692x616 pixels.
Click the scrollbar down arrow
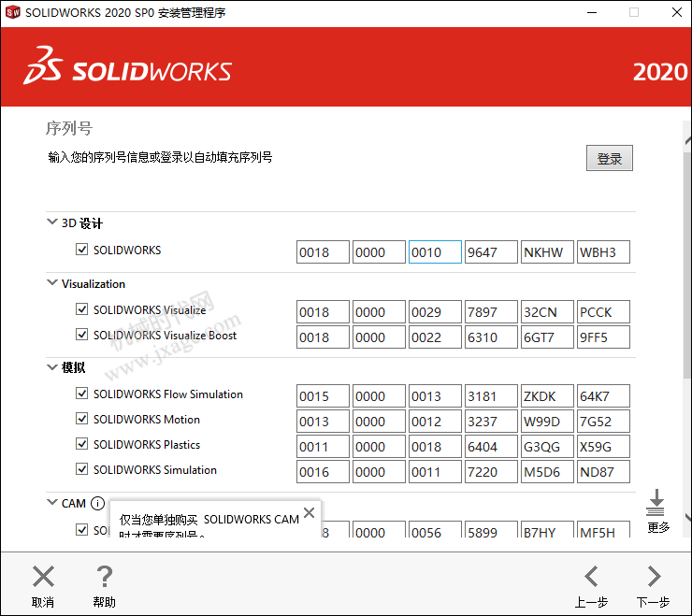[x=687, y=517]
